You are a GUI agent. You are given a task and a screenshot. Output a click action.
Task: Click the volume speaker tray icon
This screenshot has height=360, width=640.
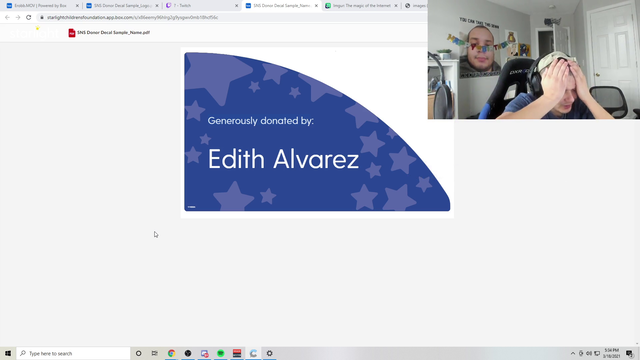point(589,353)
